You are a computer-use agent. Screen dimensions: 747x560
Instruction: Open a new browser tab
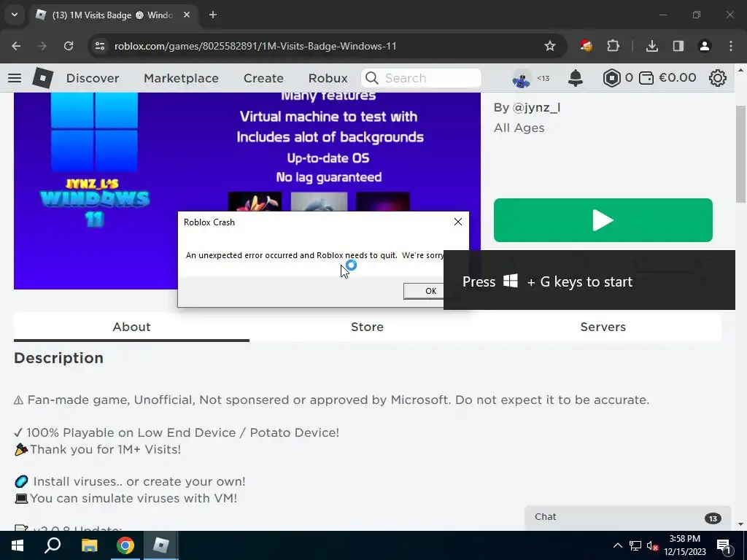[213, 15]
